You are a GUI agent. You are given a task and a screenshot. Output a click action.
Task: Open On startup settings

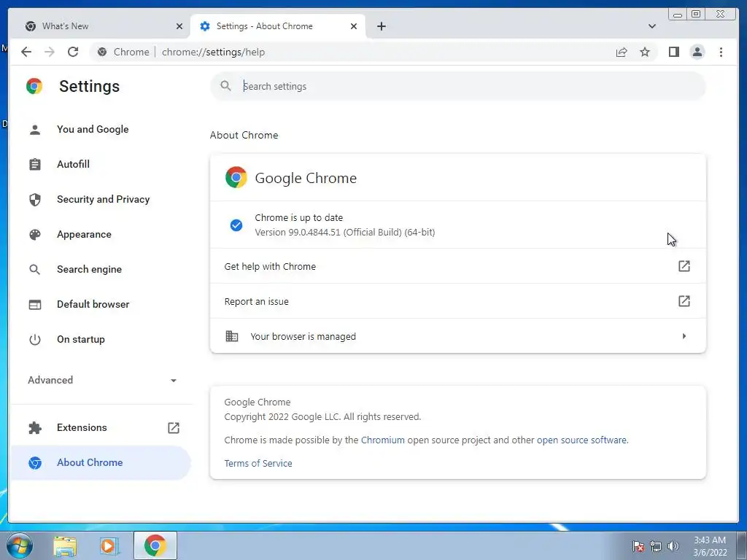tap(80, 340)
